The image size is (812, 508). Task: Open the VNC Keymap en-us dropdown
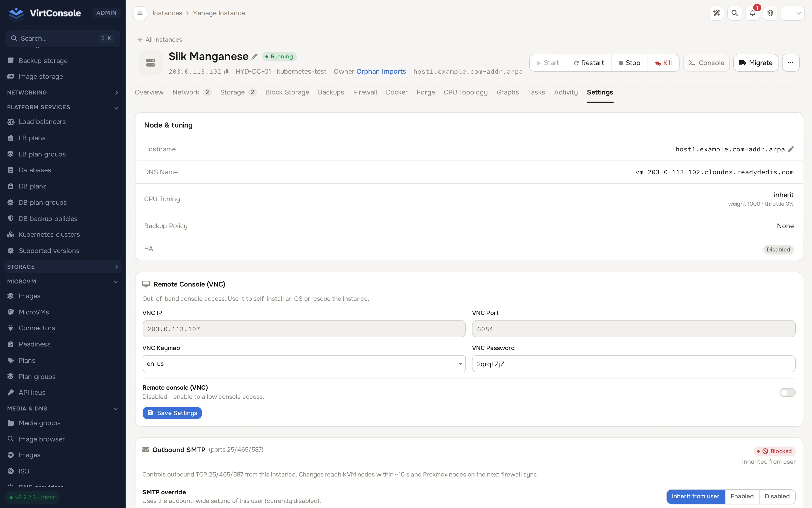click(x=304, y=364)
